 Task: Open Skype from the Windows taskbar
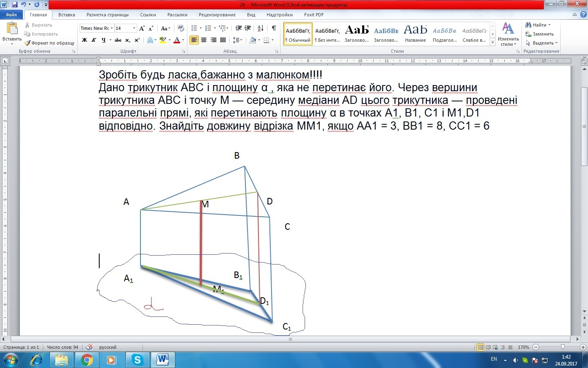137,360
